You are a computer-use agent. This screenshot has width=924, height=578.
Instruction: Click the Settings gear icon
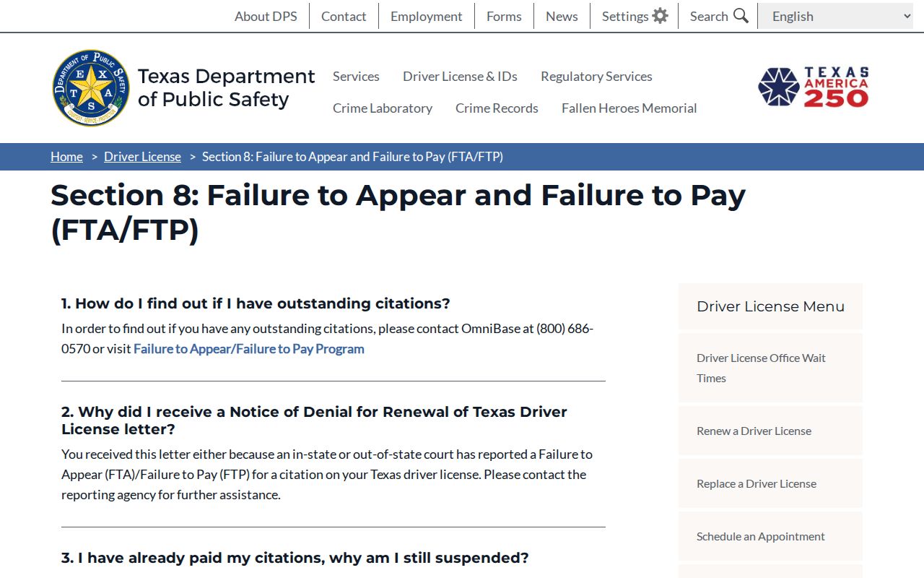click(660, 16)
